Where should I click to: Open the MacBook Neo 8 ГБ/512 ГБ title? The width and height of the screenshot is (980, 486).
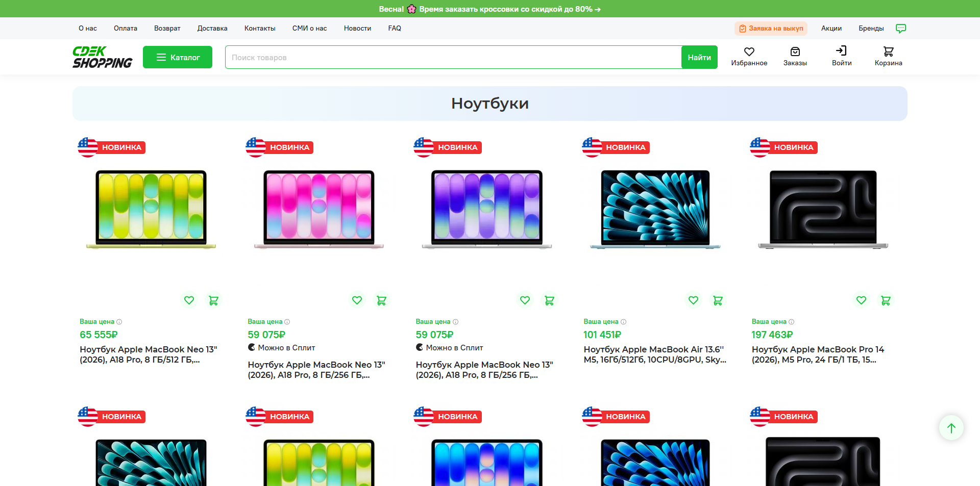pos(149,354)
